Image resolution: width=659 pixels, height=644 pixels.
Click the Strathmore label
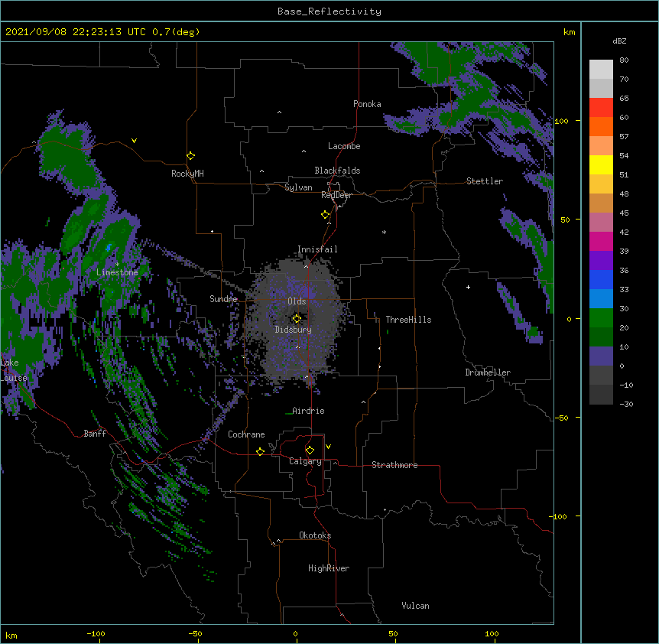(x=394, y=465)
